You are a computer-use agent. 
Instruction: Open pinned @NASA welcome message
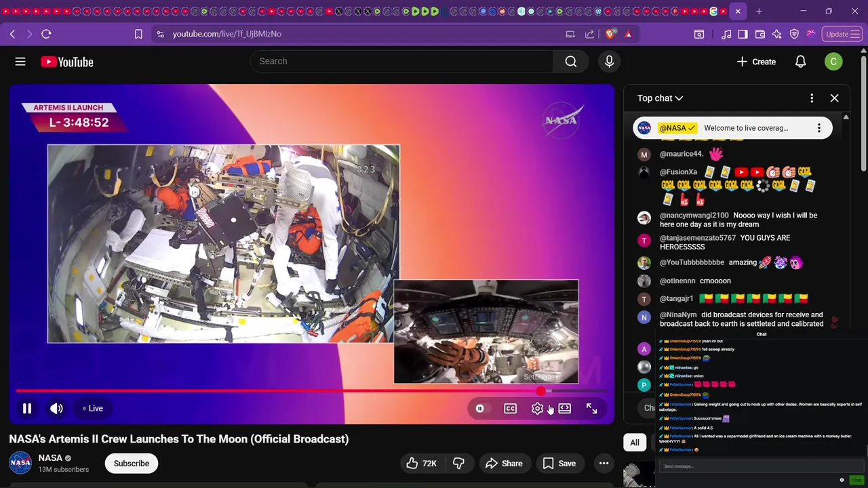coord(732,128)
